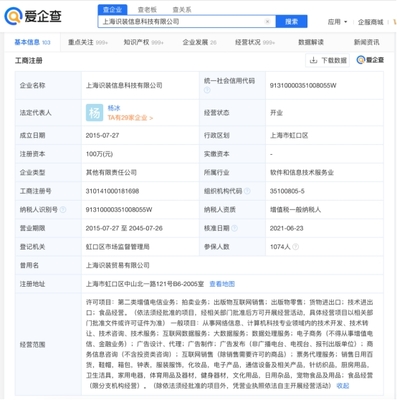Click the help icon next to 核准日期
397x400 pixels.
point(234,228)
